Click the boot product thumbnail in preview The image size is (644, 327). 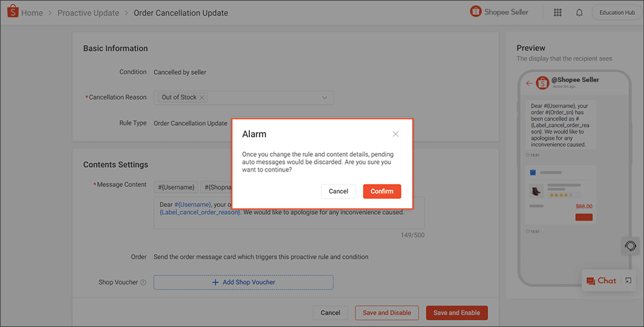point(536,192)
